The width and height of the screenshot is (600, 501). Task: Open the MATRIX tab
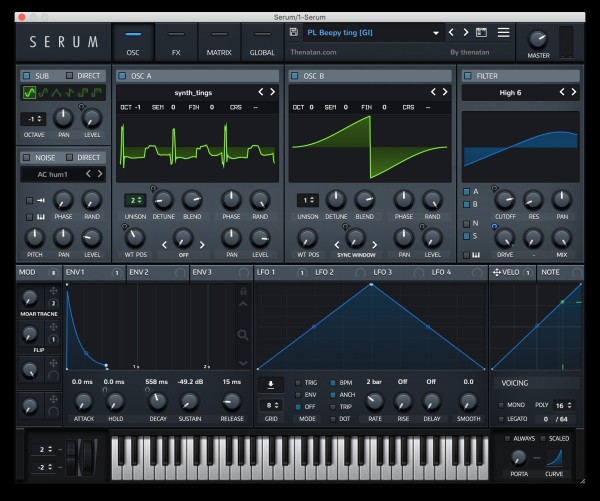click(219, 42)
